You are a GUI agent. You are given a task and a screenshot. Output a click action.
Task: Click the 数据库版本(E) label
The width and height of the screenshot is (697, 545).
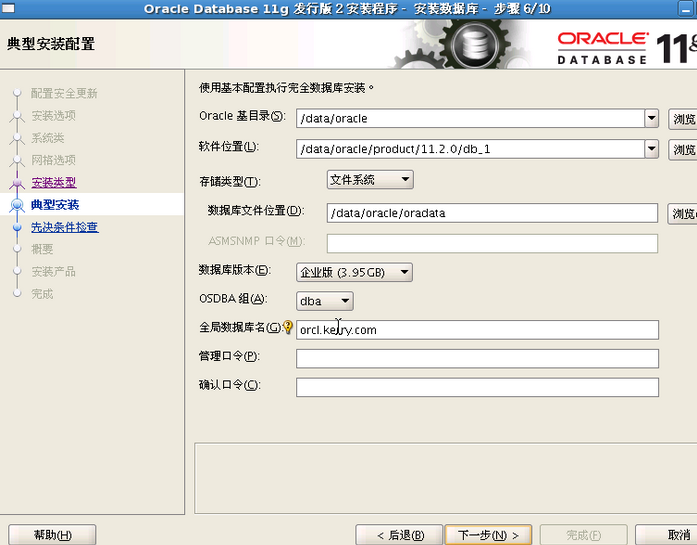pos(235,270)
